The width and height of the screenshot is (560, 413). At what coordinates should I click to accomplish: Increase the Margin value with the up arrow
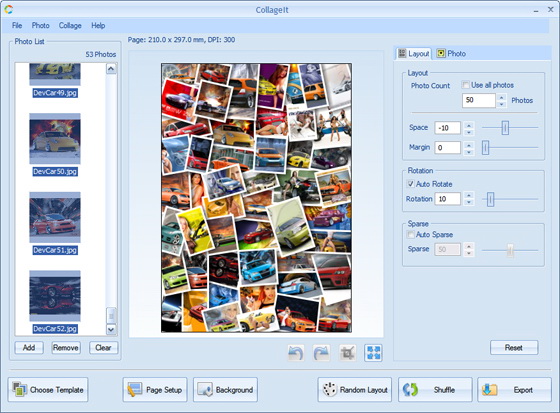pyautogui.click(x=469, y=144)
